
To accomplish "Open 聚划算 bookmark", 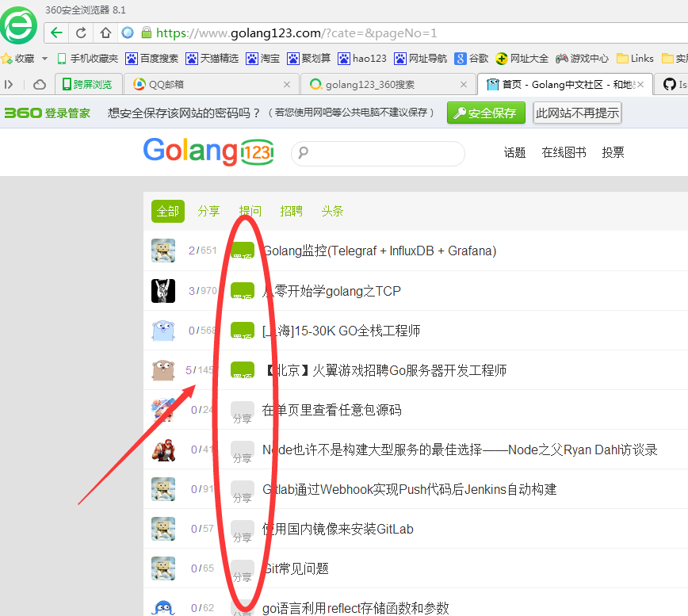I will (308, 59).
